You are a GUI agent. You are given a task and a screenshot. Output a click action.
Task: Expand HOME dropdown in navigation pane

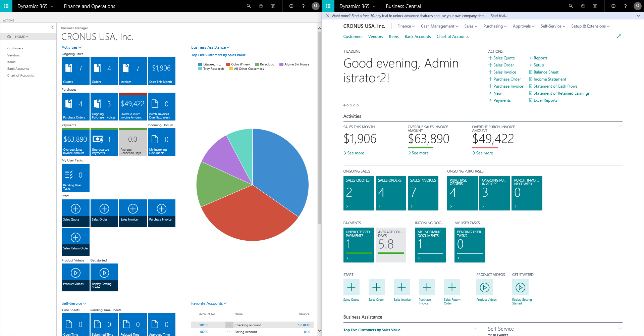click(27, 37)
